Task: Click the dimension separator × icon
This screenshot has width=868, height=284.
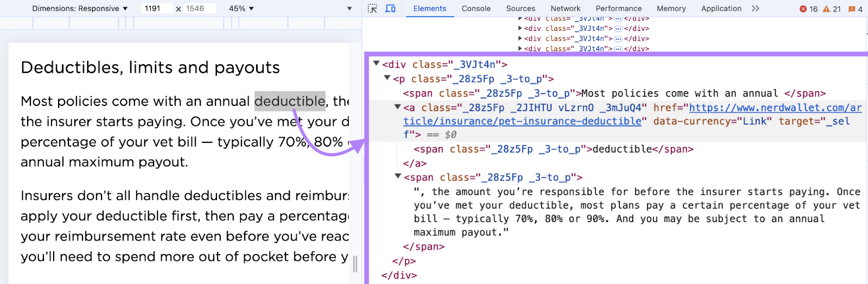Action: [x=178, y=9]
